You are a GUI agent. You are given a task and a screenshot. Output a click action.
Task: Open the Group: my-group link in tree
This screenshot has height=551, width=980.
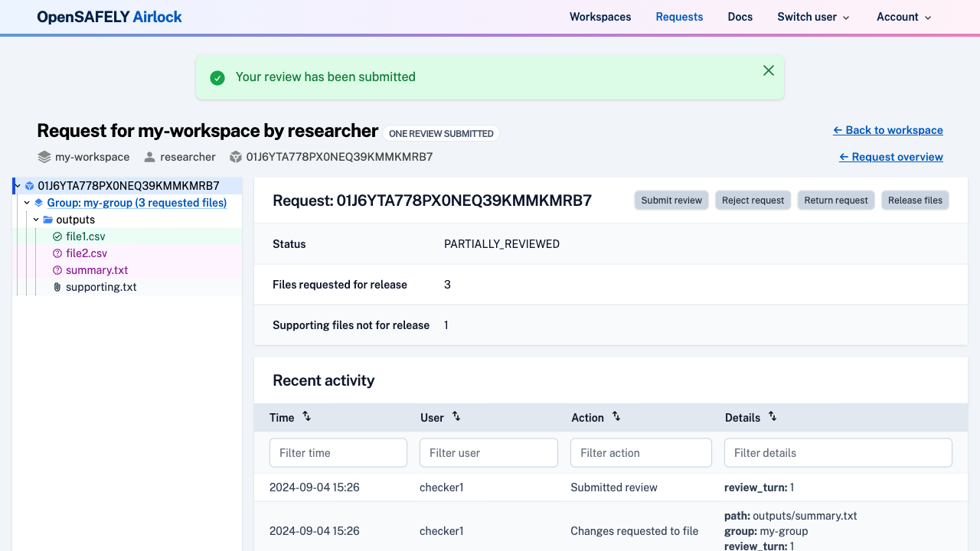click(x=137, y=203)
